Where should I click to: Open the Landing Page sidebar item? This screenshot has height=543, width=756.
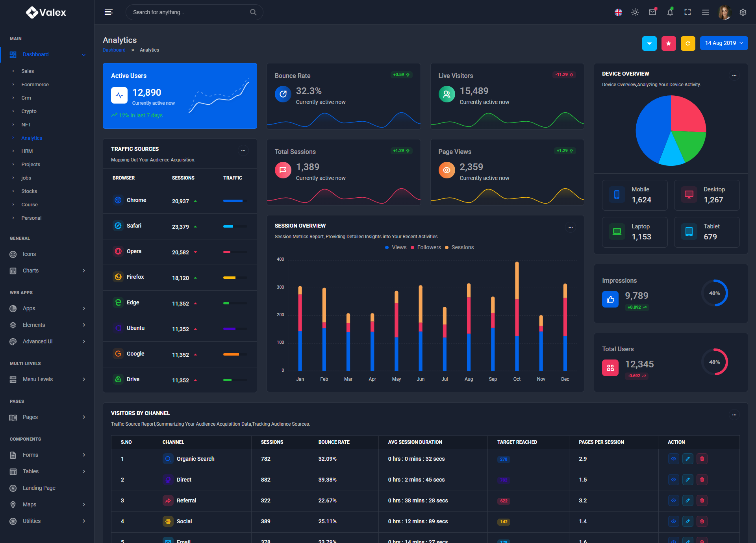(39, 488)
